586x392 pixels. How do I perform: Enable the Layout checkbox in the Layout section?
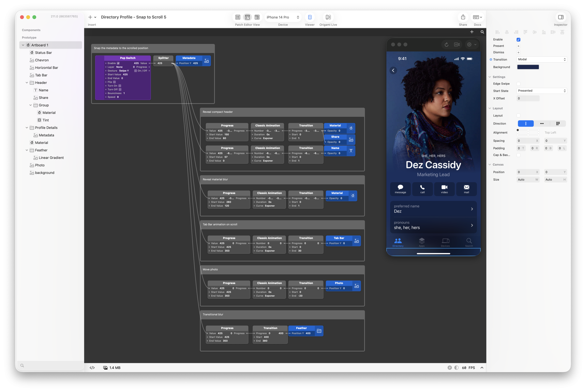[x=518, y=115]
